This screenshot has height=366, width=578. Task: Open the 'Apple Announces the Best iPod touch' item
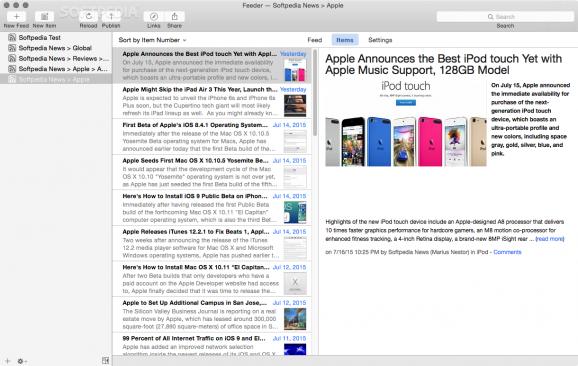click(x=212, y=65)
